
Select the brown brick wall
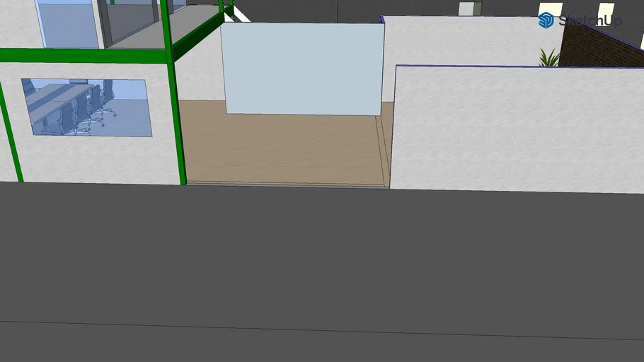pyautogui.click(x=602, y=48)
